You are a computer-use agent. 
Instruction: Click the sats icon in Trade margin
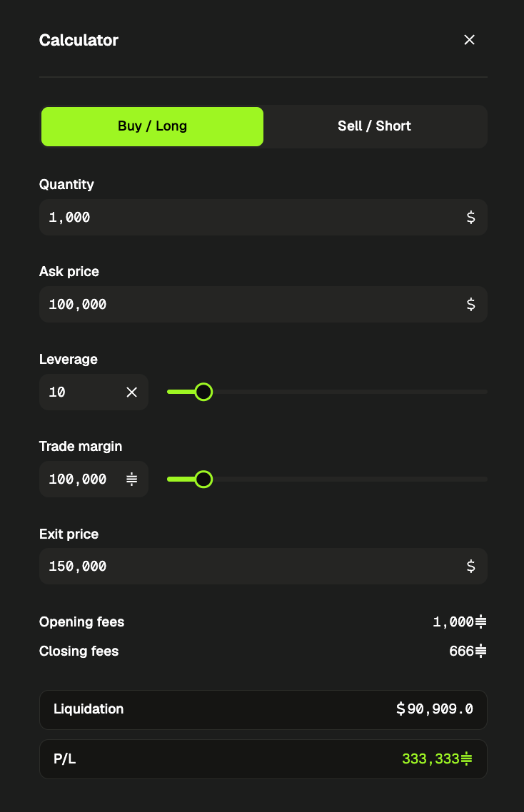(131, 479)
